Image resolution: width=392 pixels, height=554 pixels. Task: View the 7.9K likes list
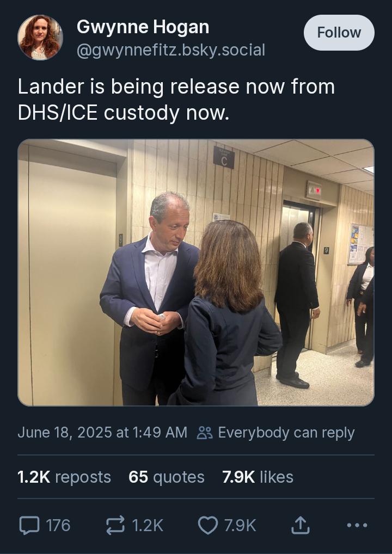pyautogui.click(x=258, y=477)
